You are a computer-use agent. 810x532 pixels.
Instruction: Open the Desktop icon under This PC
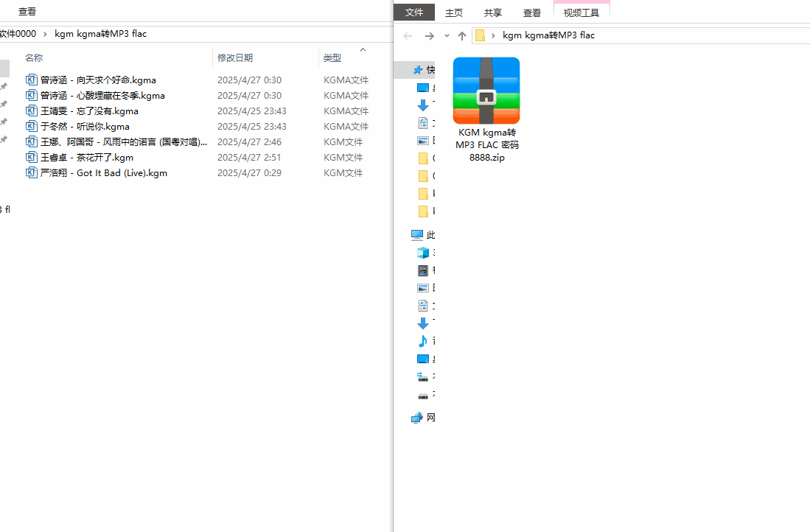[x=422, y=359]
